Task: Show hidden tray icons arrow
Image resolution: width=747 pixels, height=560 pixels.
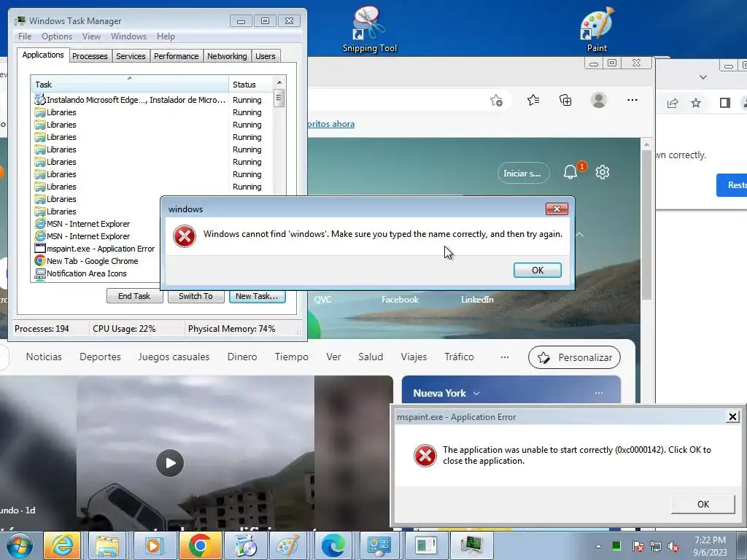Action: click(598, 546)
